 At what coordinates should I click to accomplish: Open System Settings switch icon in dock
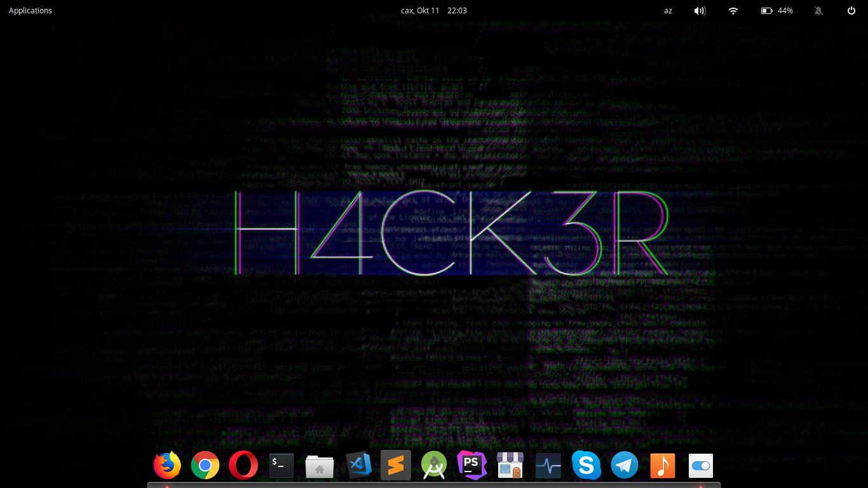(700, 466)
